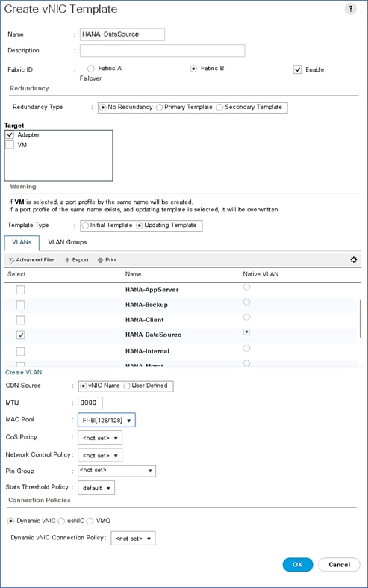Choose Secondary Template redundancy

point(219,108)
